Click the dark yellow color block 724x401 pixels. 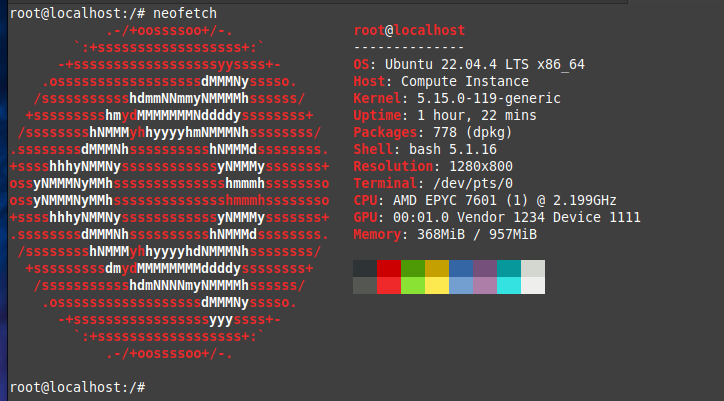pyautogui.click(x=437, y=268)
